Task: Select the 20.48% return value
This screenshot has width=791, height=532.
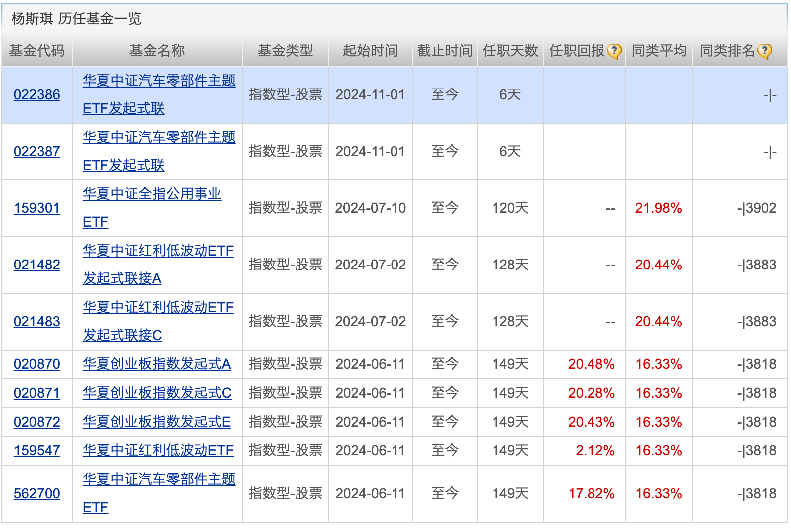Action: click(592, 364)
